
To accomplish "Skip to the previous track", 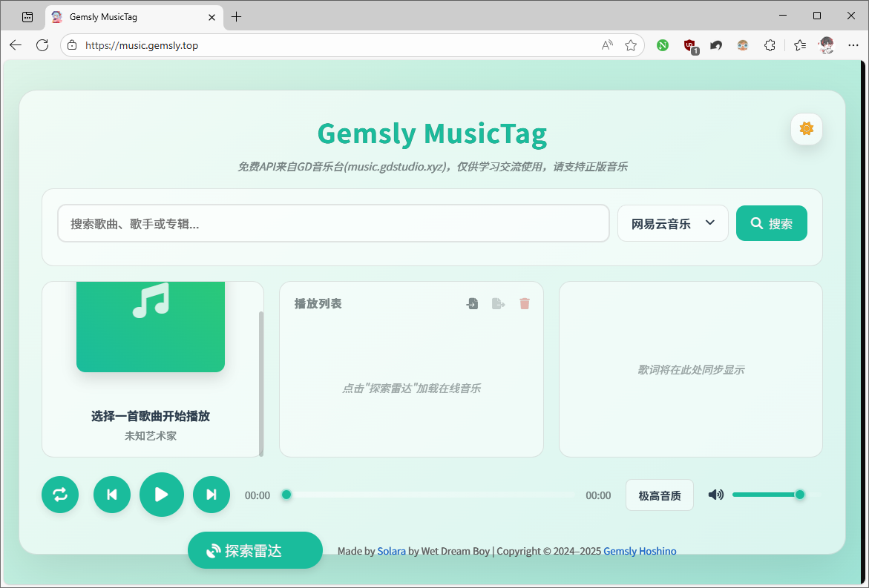I will [112, 495].
